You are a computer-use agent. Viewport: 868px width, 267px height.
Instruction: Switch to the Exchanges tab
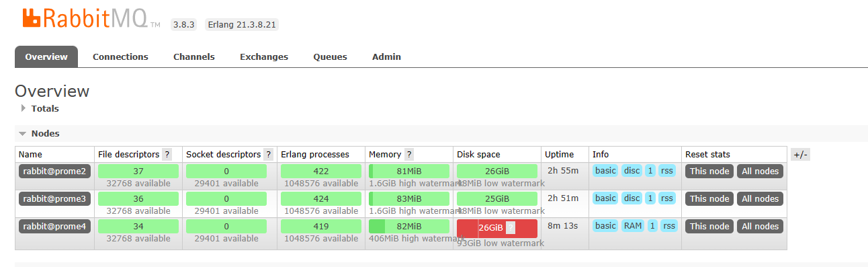[x=264, y=56]
